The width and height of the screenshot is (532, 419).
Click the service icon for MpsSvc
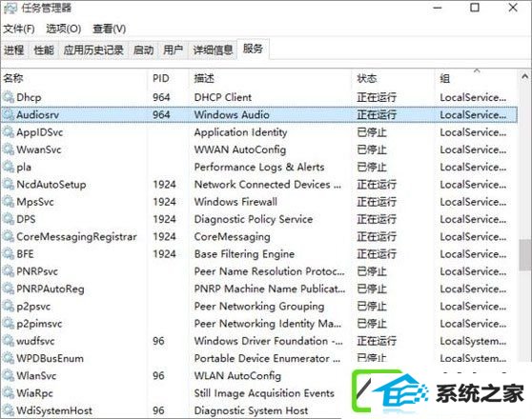click(9, 202)
